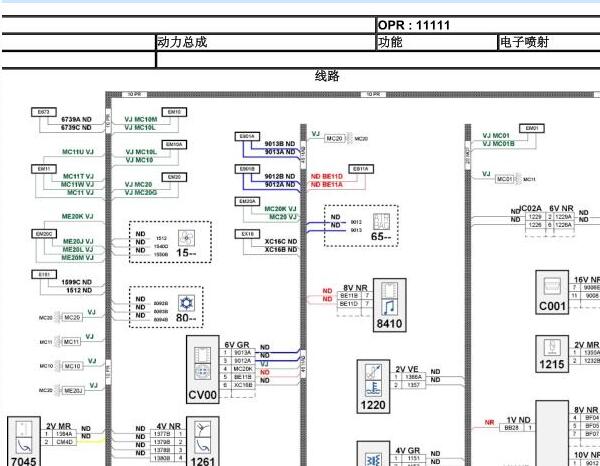The image size is (600, 466).
Task: Click the MC01 ground connector box
Action: point(505,179)
